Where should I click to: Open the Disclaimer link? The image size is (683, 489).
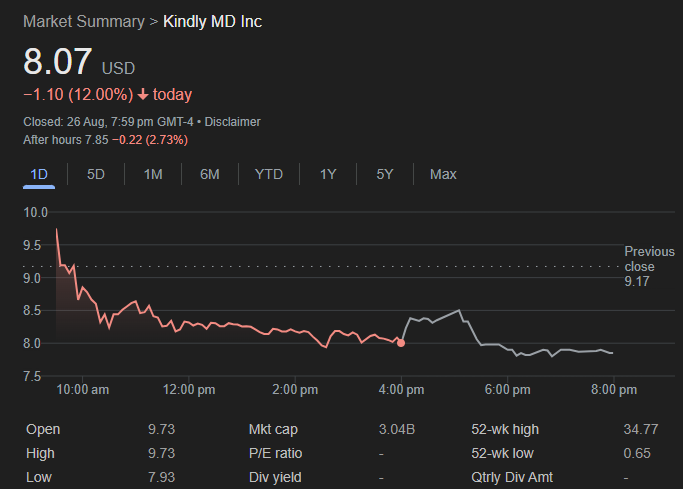[232, 122]
